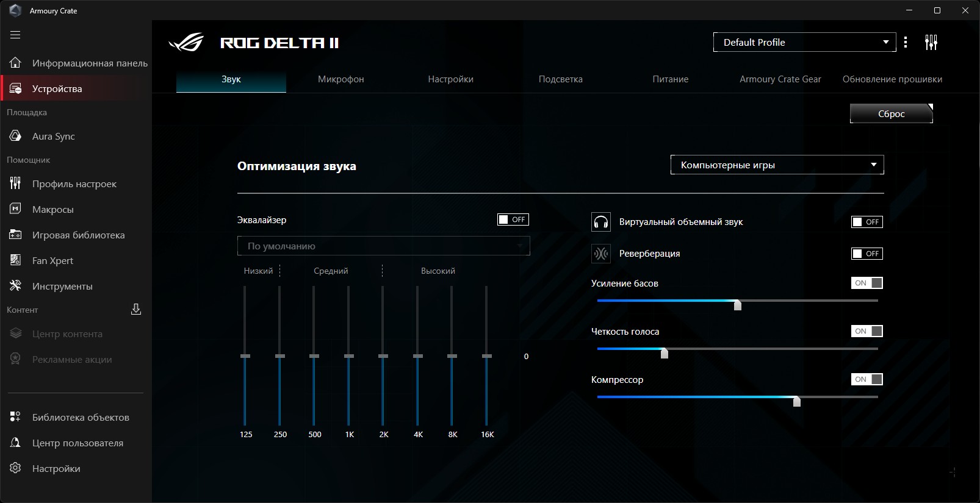Click the Armoury Crate app icon in the title bar
980x503 pixels.
tap(15, 10)
